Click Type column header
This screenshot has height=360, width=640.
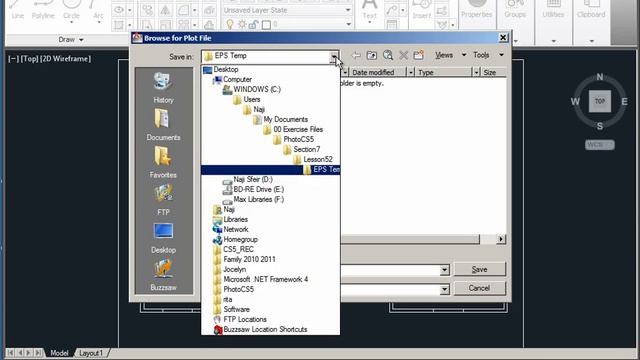point(444,72)
